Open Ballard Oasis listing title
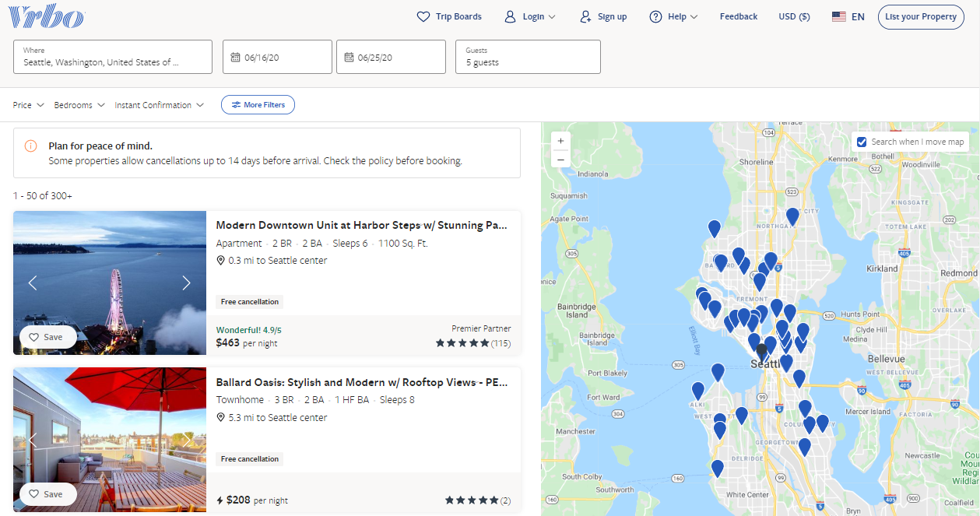Viewport: 980px width, 516px height. click(x=362, y=383)
